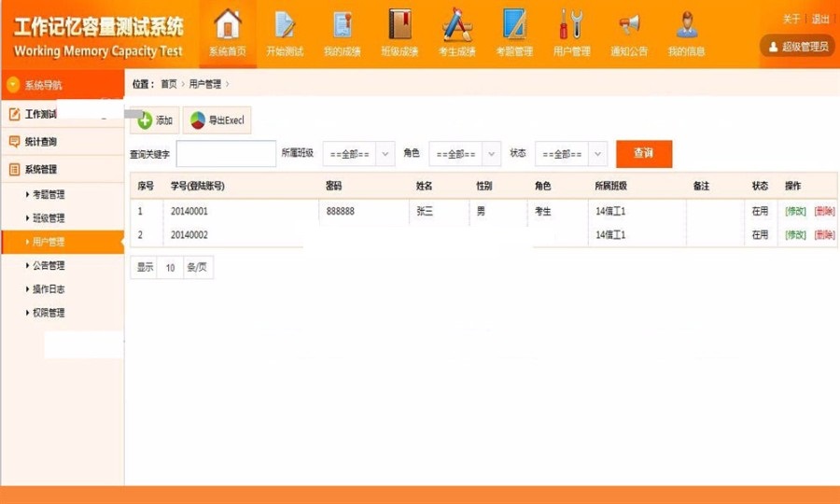Click 修改 link for user 20140001

(x=795, y=212)
